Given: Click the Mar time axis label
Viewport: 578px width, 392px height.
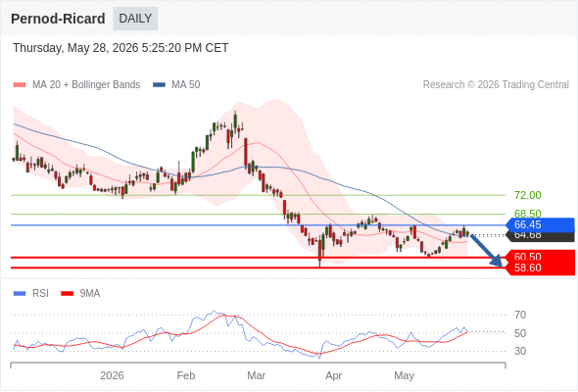Looking at the screenshot, I should (257, 375).
